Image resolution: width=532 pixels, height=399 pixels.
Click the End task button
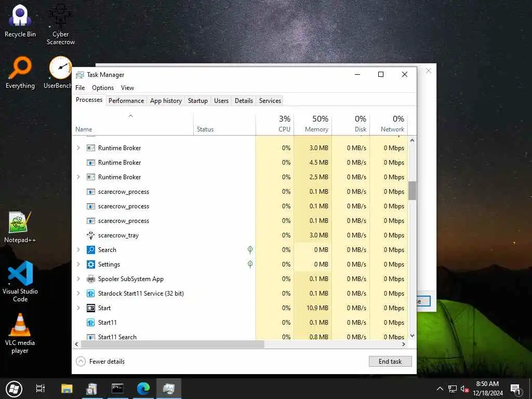coord(390,362)
